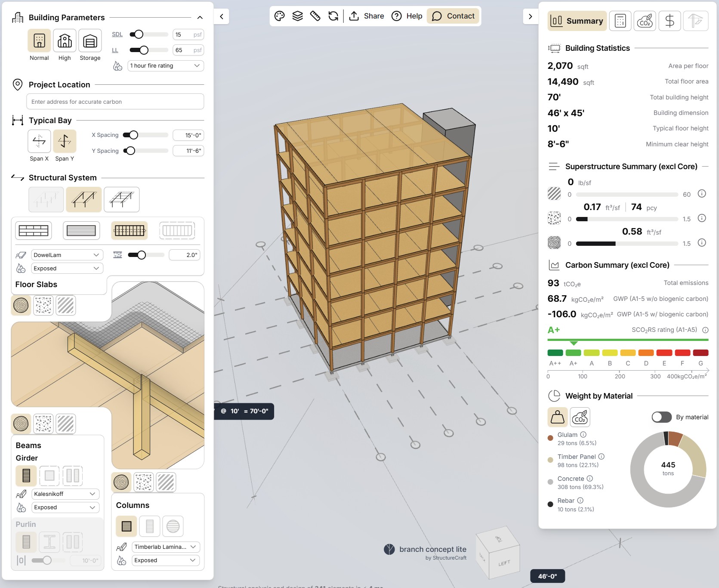Toggle the By material switch

(661, 417)
